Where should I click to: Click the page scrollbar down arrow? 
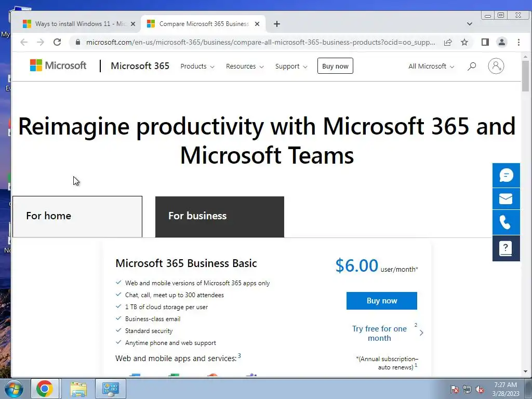click(525, 371)
